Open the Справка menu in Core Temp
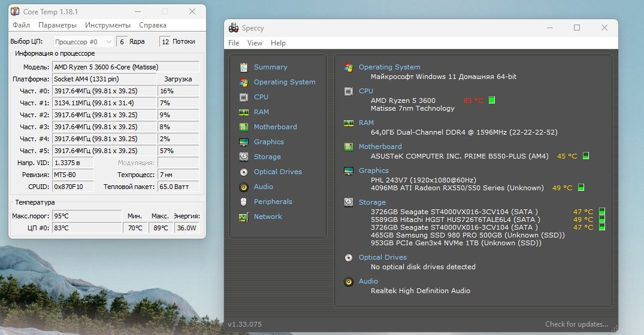Viewport: 644px width, 335px height. (x=153, y=25)
